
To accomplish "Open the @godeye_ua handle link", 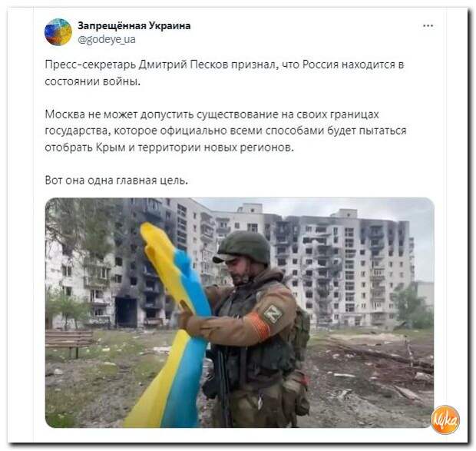I will tap(107, 39).
